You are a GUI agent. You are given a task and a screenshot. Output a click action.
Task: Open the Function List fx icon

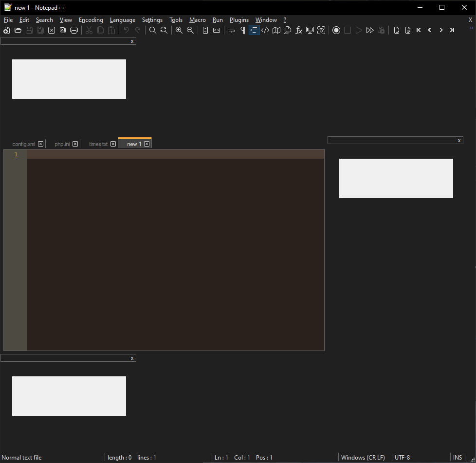click(x=299, y=30)
